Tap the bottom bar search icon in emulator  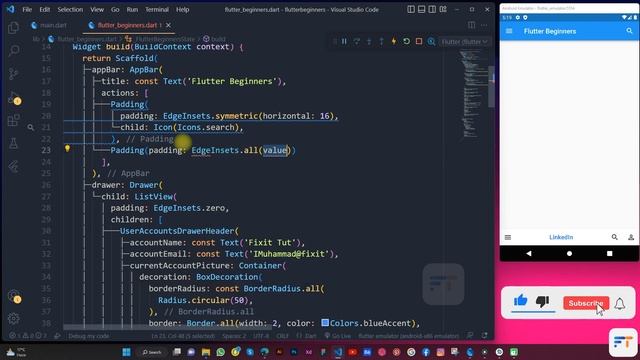point(614,237)
